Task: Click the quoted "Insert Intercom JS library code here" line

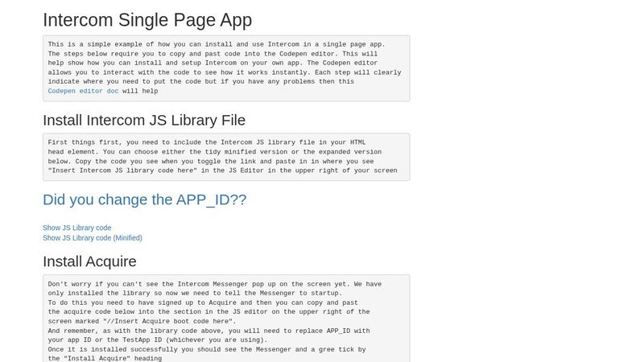Action: (222, 171)
